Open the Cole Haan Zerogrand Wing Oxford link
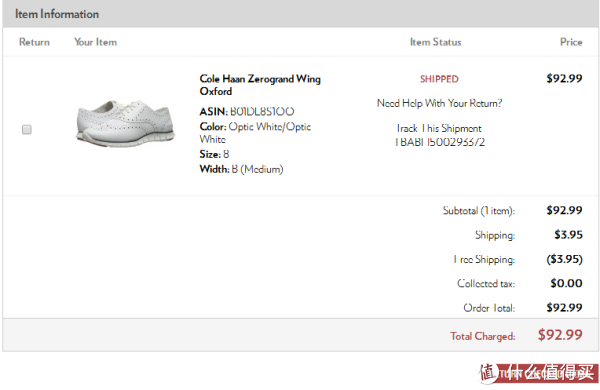600x390 pixels. point(260,85)
